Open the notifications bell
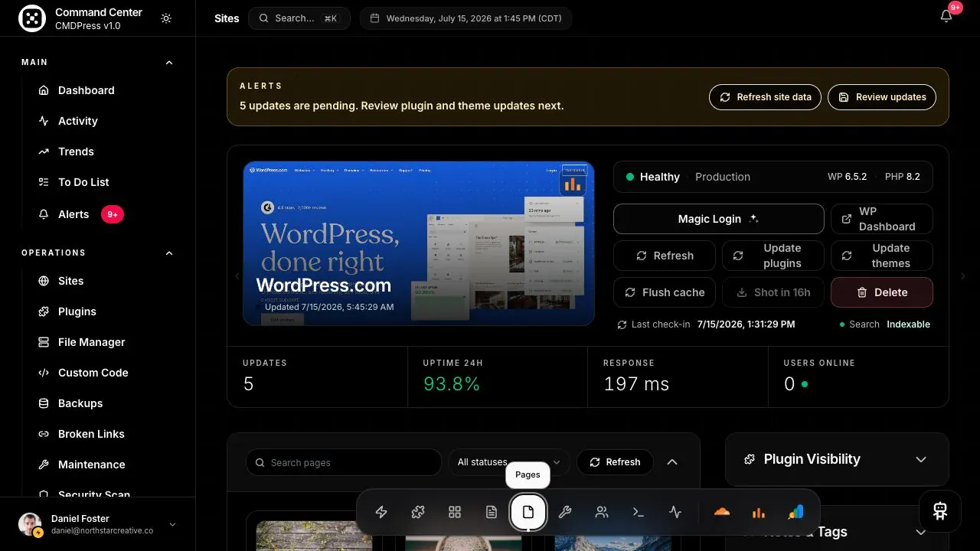The height and width of the screenshot is (551, 980). coord(946,16)
